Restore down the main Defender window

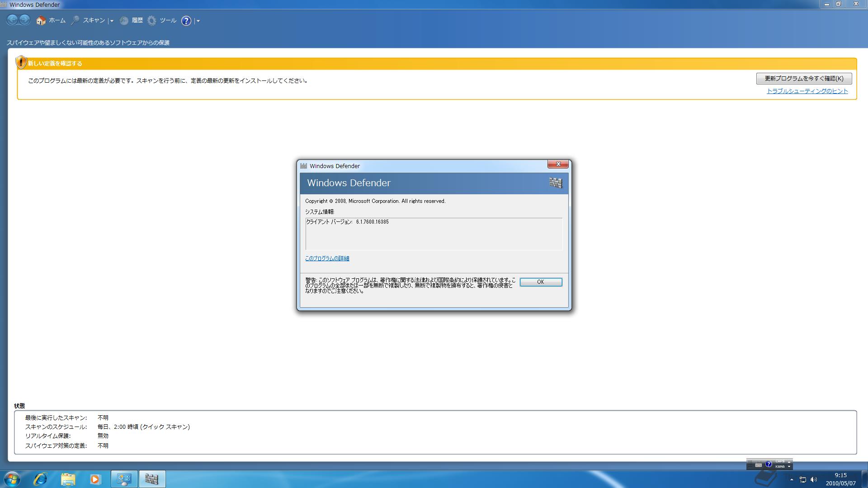tap(838, 4)
